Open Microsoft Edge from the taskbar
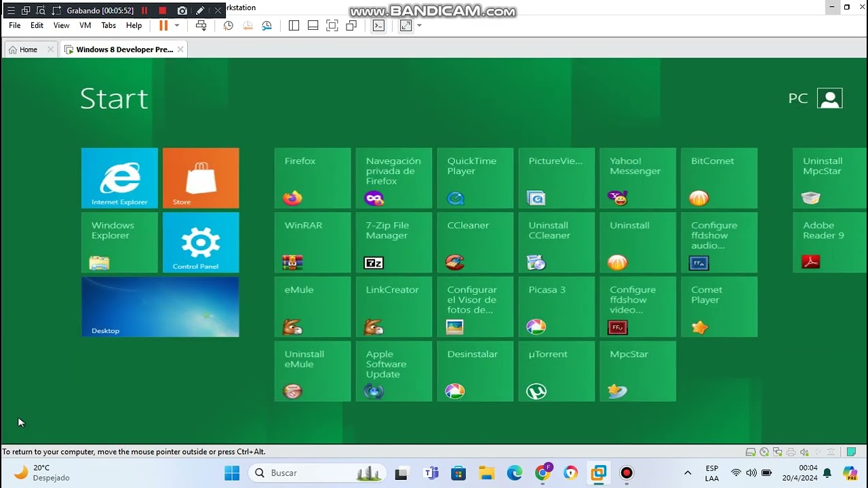 [515, 473]
